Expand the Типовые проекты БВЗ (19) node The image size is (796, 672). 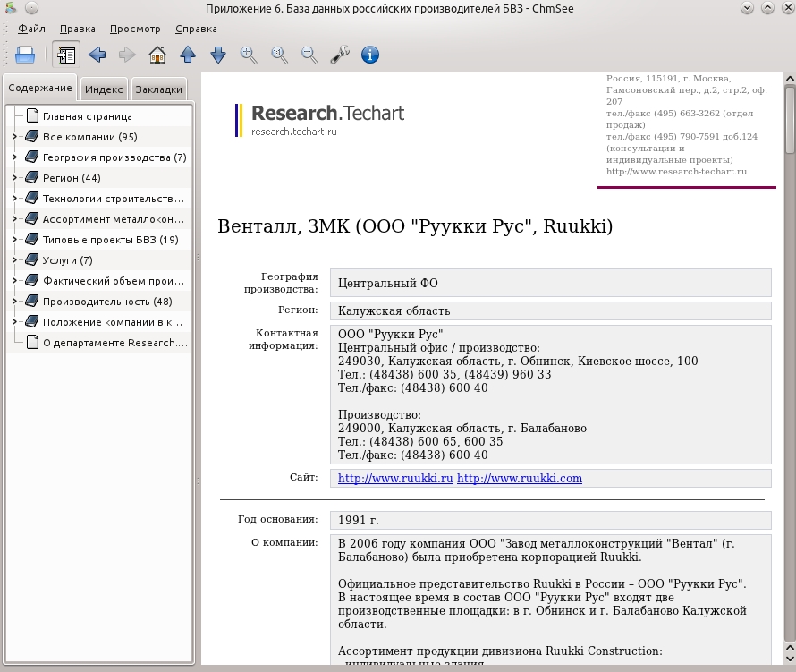[x=14, y=239]
